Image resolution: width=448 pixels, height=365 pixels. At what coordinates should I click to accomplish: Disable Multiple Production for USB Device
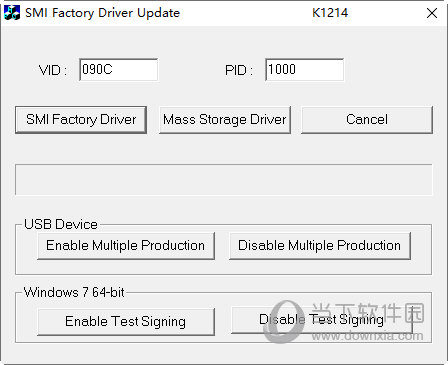[319, 246]
